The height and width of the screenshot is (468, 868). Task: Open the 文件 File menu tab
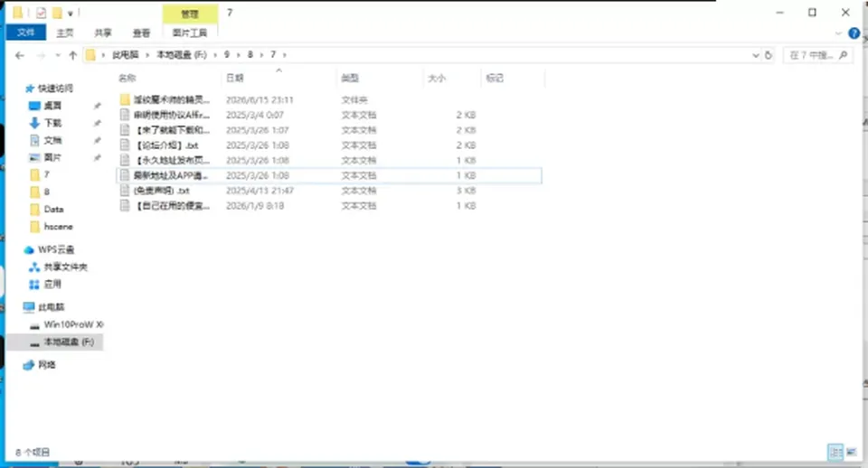[25, 33]
